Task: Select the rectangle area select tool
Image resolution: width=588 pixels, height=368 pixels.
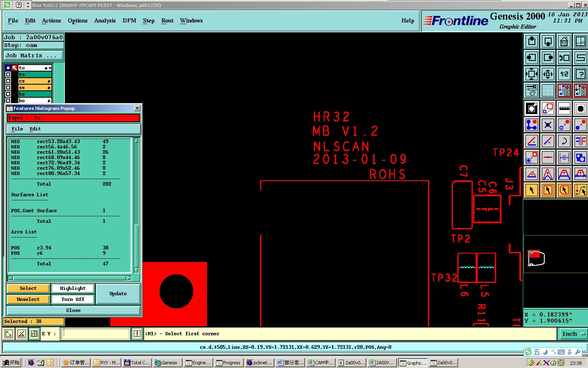Action: point(548,190)
